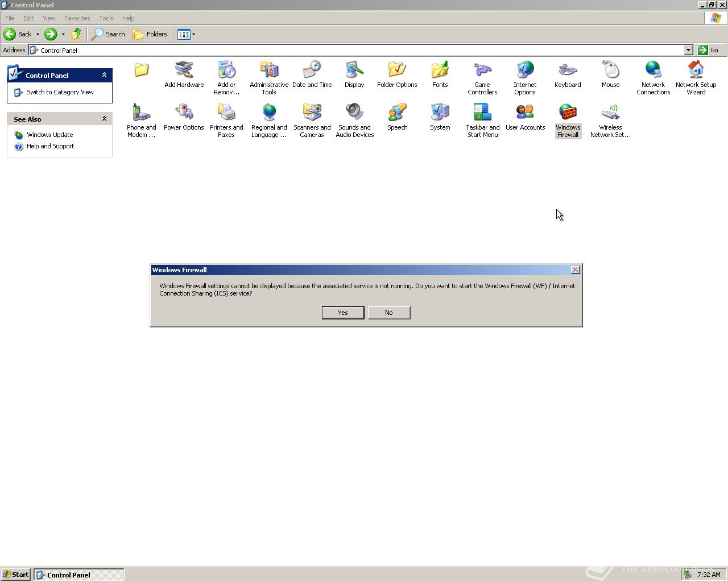
Task: Click the Search toolbar button
Action: pos(108,34)
